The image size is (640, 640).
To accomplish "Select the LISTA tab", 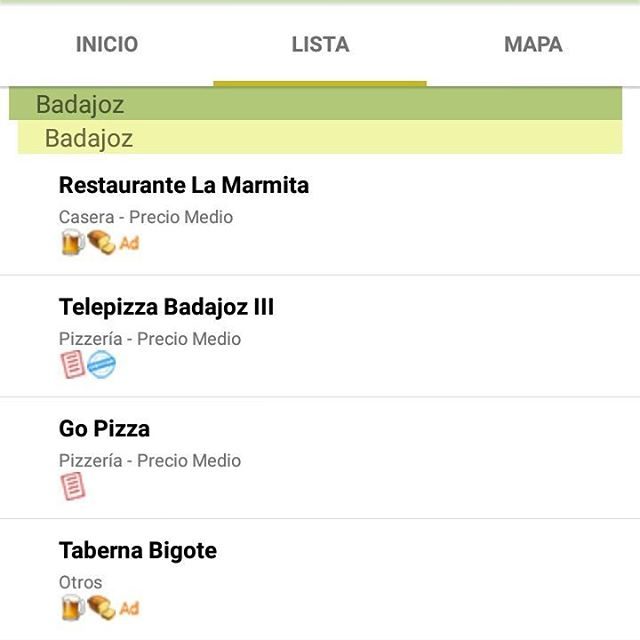I will click(320, 44).
